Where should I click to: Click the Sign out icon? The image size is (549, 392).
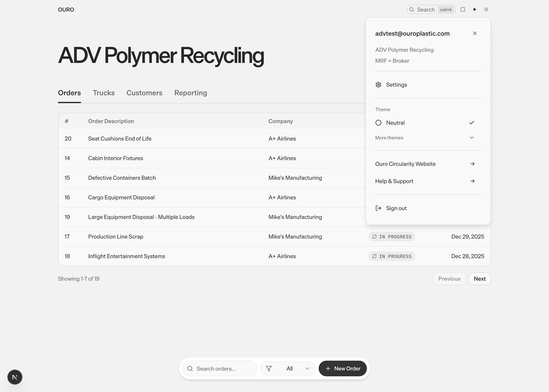point(378,208)
